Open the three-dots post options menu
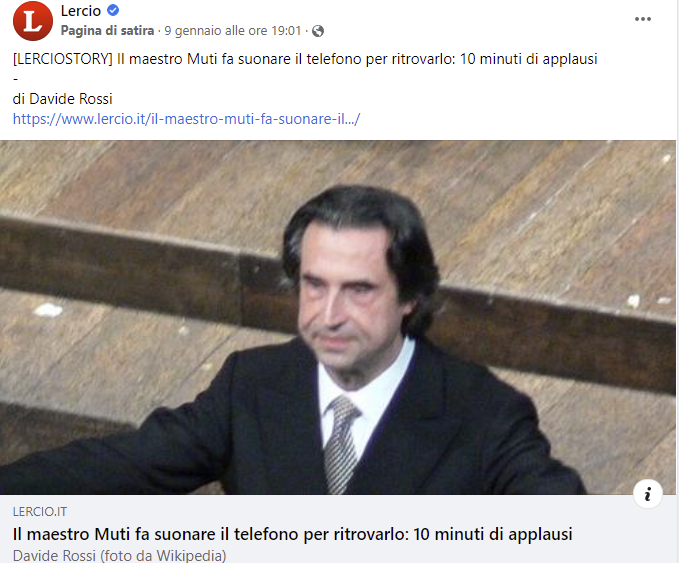This screenshot has height=563, width=679. (643, 19)
